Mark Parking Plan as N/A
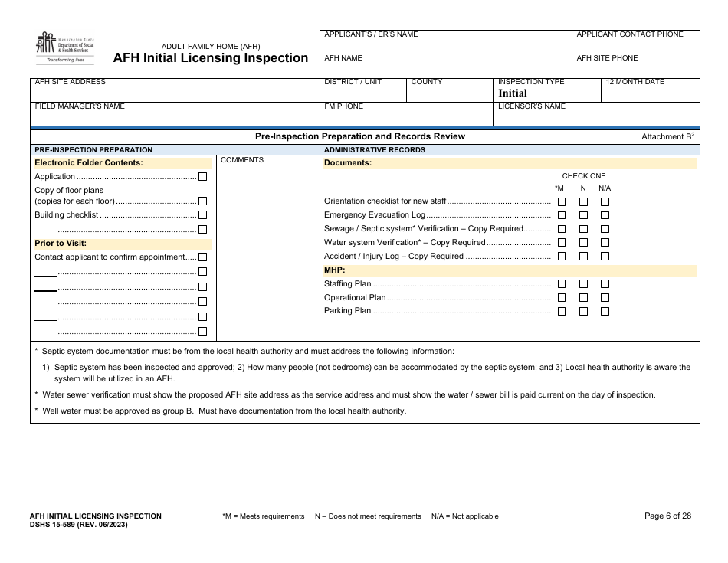This screenshot has width=728, height=563. 605,311
